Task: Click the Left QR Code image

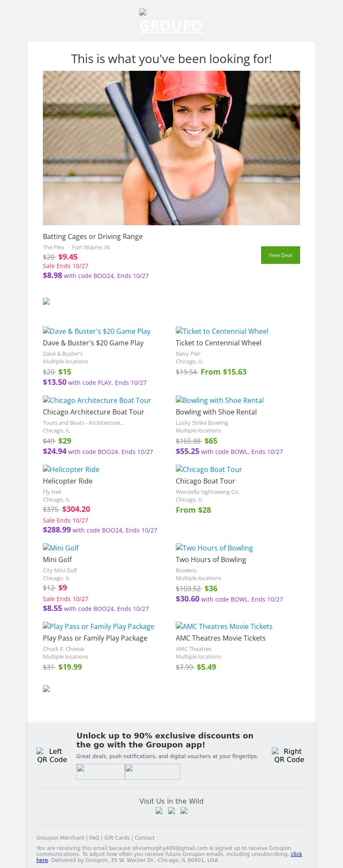Action: click(x=52, y=755)
